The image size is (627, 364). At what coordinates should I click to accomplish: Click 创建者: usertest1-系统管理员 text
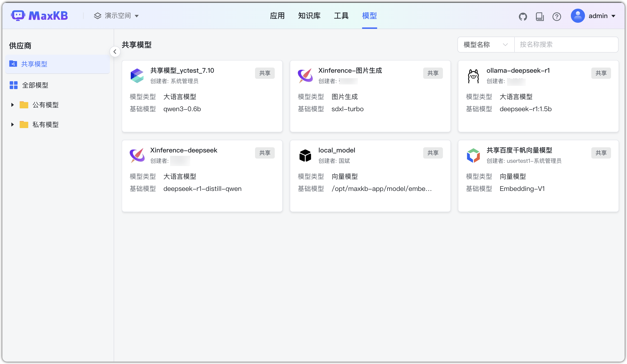coord(524,161)
